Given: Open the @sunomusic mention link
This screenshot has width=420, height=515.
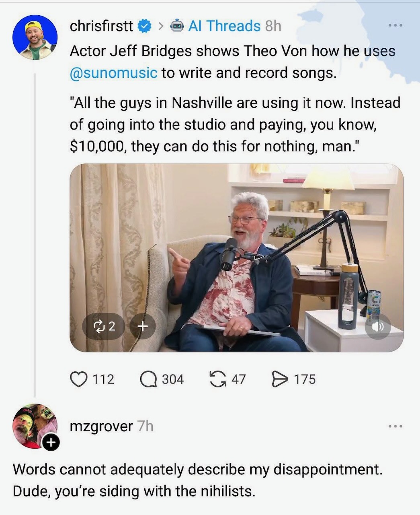Looking at the screenshot, I should (113, 73).
